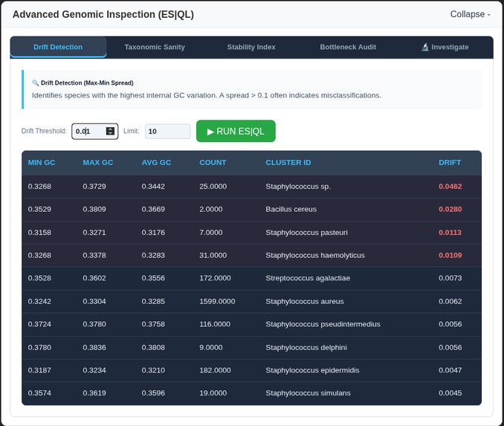Click the drift value 0.0109
This screenshot has width=504, height=426.
click(x=450, y=255)
